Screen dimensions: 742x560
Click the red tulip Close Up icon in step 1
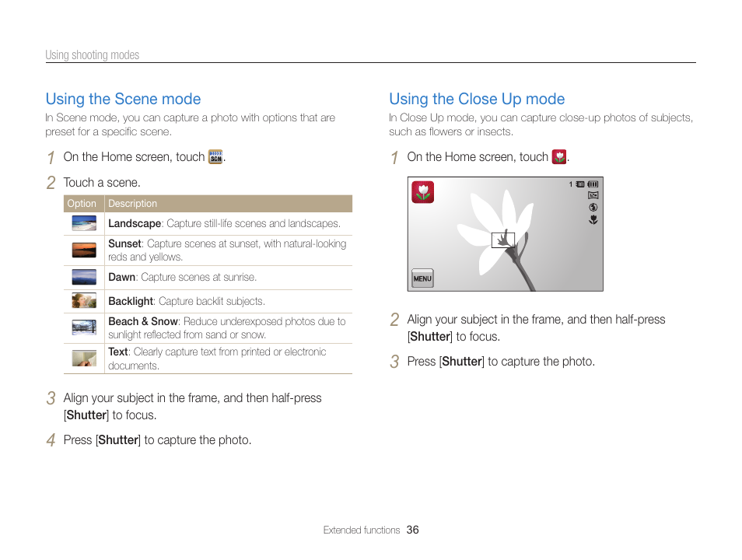(x=559, y=156)
